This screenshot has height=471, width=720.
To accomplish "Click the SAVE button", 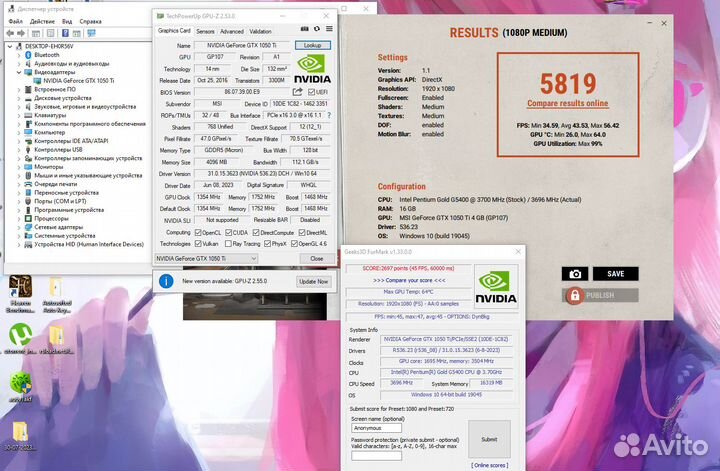I will [x=615, y=274].
